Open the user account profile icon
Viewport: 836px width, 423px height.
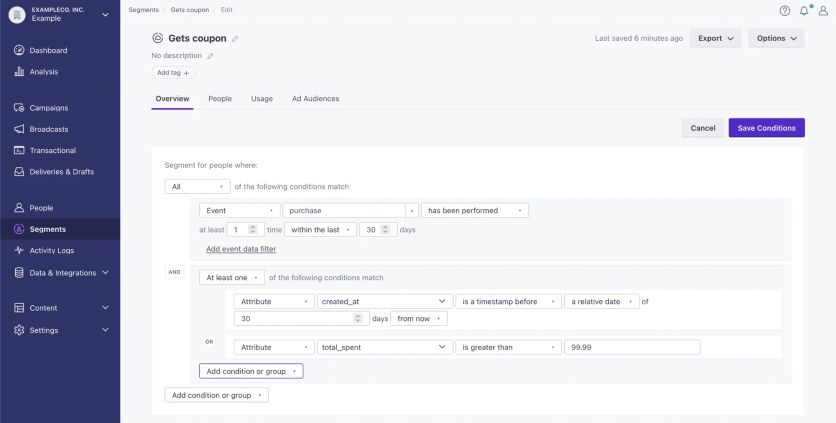tap(823, 10)
